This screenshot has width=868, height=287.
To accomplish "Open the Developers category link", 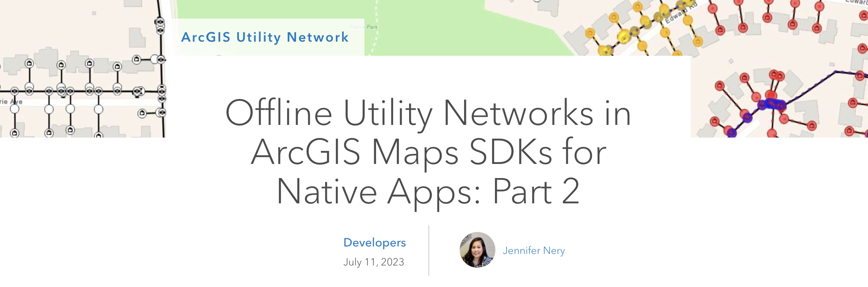I will 374,243.
